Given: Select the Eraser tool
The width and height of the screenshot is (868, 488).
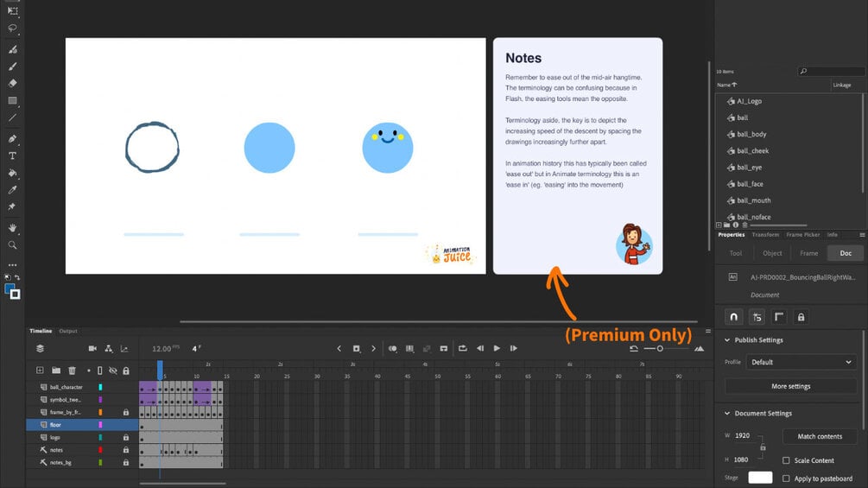Looking at the screenshot, I should click(x=12, y=83).
